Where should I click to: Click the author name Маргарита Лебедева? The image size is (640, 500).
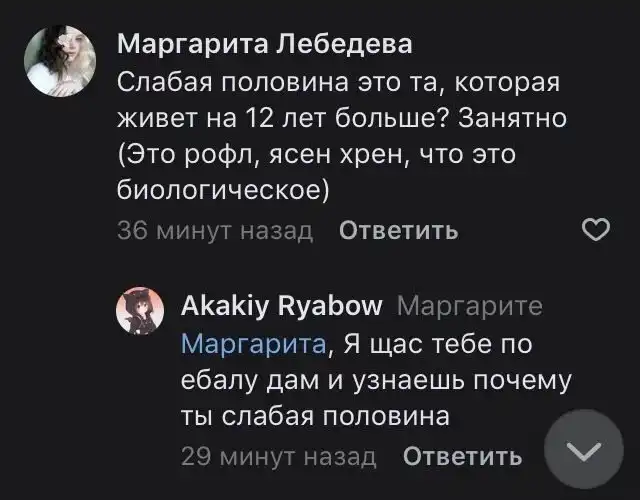tap(264, 45)
